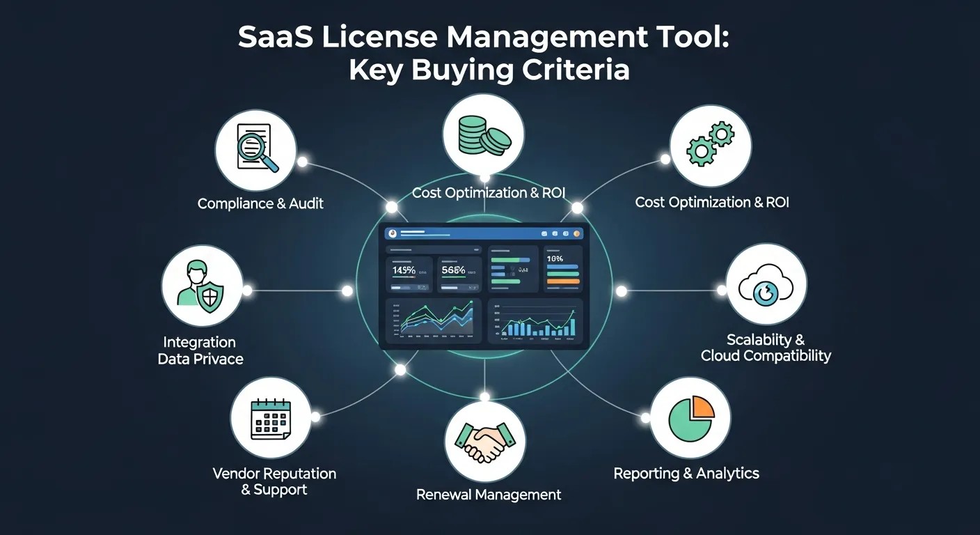
Task: Select the handshake Renewal Management icon
Action: (x=484, y=442)
